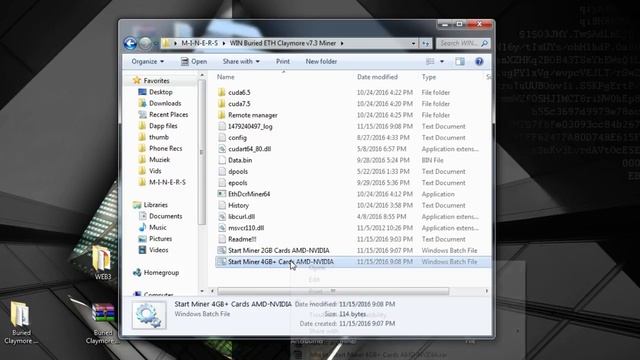Open Videos library
640x360 pixels.
[x=158, y=250]
